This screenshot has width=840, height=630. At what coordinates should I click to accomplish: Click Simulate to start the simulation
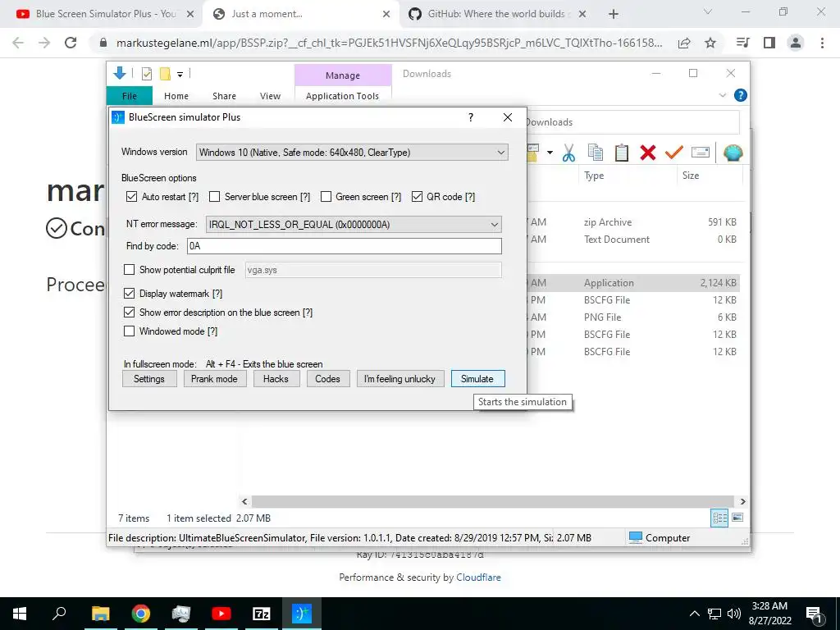tap(477, 379)
